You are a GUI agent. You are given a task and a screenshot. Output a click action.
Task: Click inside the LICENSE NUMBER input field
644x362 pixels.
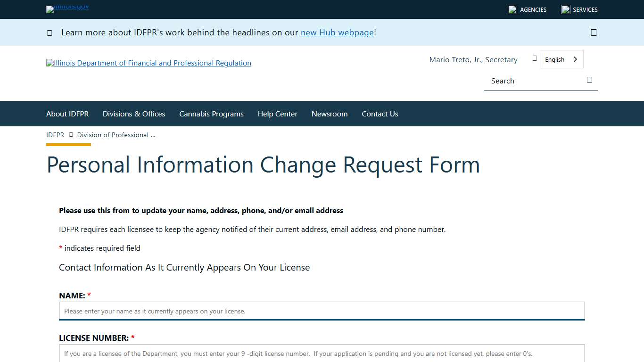322,354
